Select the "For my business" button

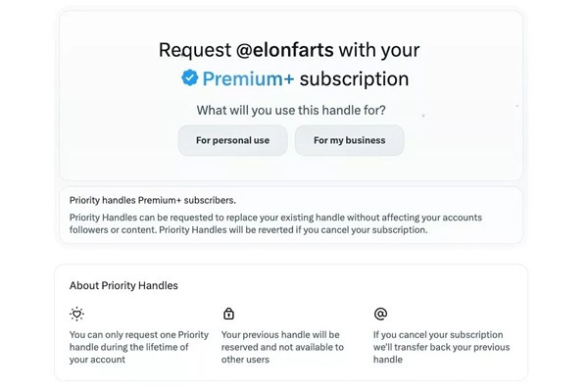(349, 140)
